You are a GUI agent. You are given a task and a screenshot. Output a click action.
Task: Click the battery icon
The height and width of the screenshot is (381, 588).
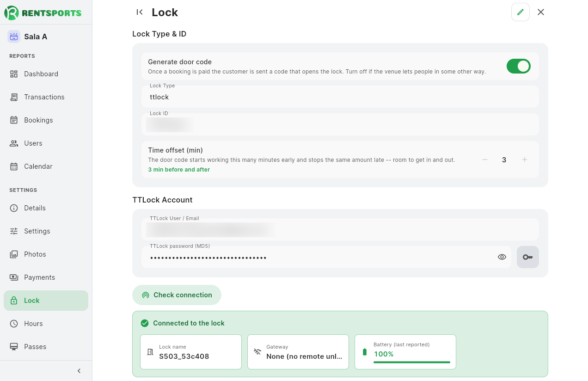pyautogui.click(x=365, y=352)
